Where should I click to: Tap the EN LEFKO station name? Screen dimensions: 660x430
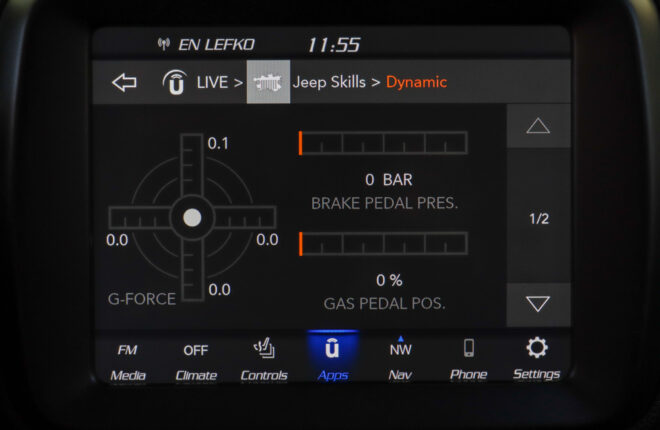pyautogui.click(x=216, y=45)
